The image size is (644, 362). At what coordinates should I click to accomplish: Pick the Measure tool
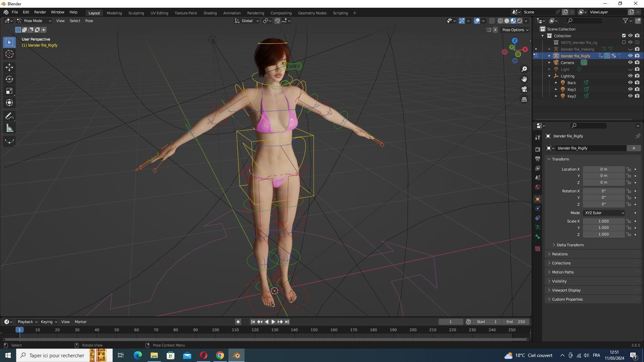(9, 128)
